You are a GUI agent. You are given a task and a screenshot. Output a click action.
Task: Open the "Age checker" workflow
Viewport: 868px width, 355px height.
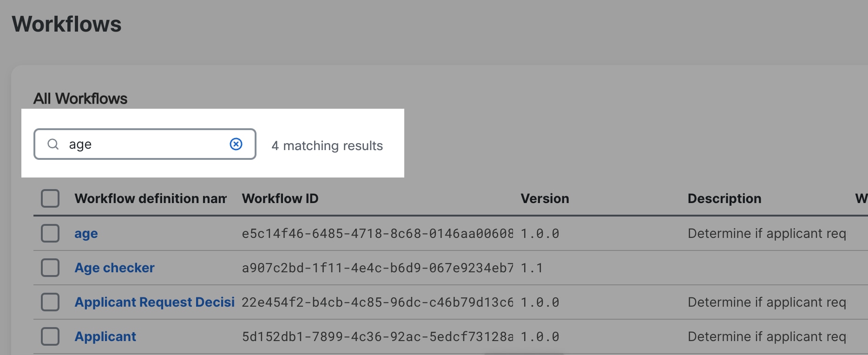point(114,268)
